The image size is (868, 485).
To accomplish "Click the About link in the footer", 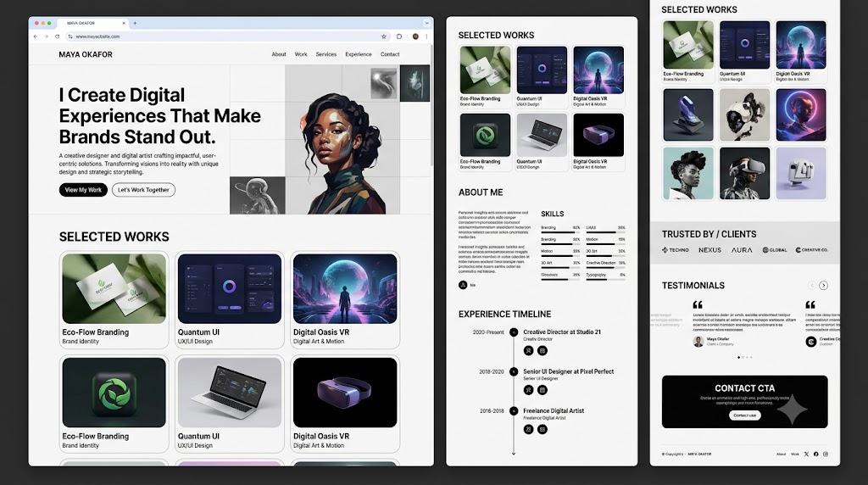I will pos(781,454).
